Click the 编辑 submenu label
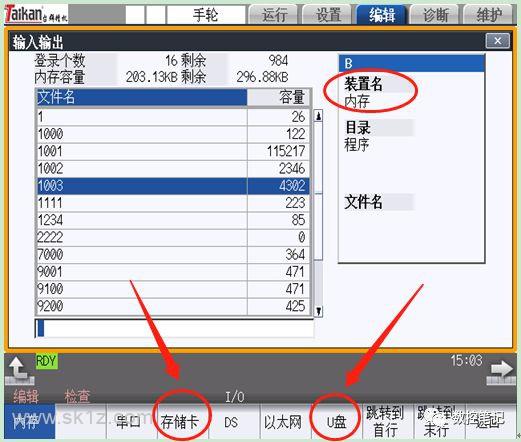Screen dimensions: 521x442 coord(26,396)
